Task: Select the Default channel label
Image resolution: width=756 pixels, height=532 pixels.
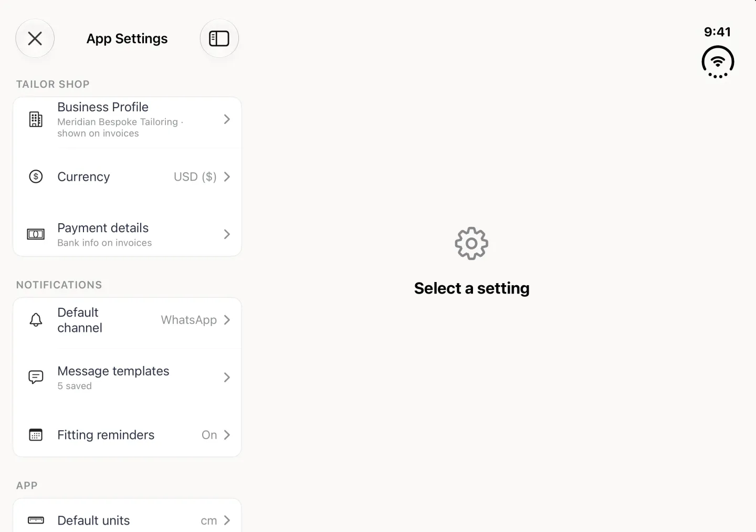Action: [80, 320]
